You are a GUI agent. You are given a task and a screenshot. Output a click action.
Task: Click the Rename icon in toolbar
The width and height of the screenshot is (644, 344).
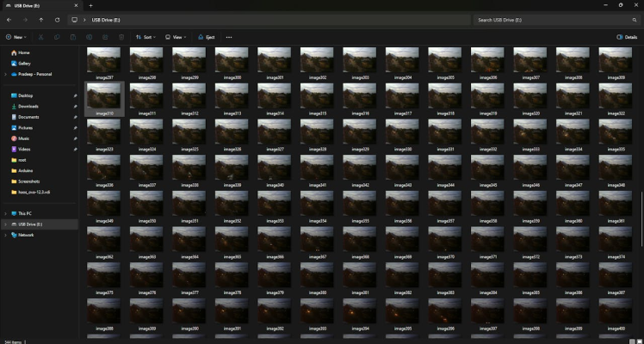tap(90, 37)
